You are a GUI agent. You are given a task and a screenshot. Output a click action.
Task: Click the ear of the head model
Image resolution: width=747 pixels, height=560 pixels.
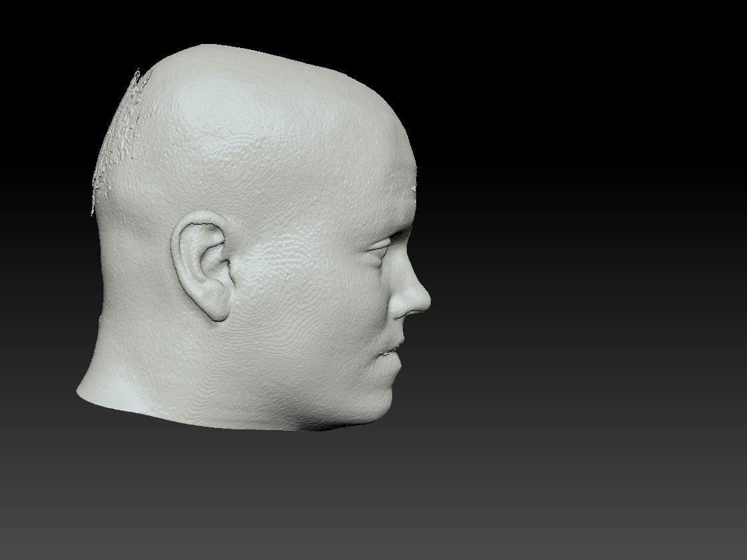[203, 267]
